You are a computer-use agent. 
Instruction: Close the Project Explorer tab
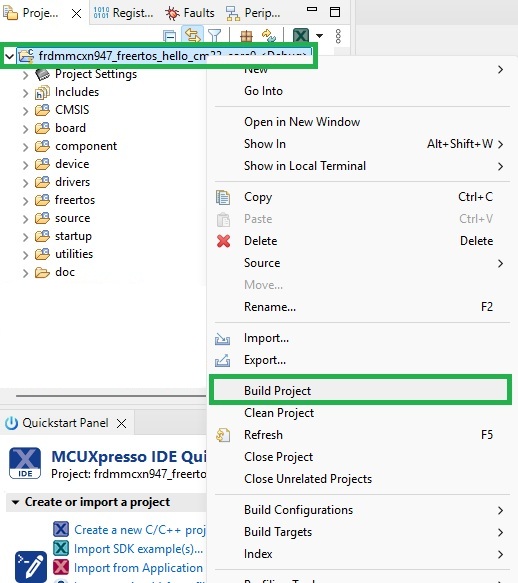pyautogui.click(x=77, y=14)
